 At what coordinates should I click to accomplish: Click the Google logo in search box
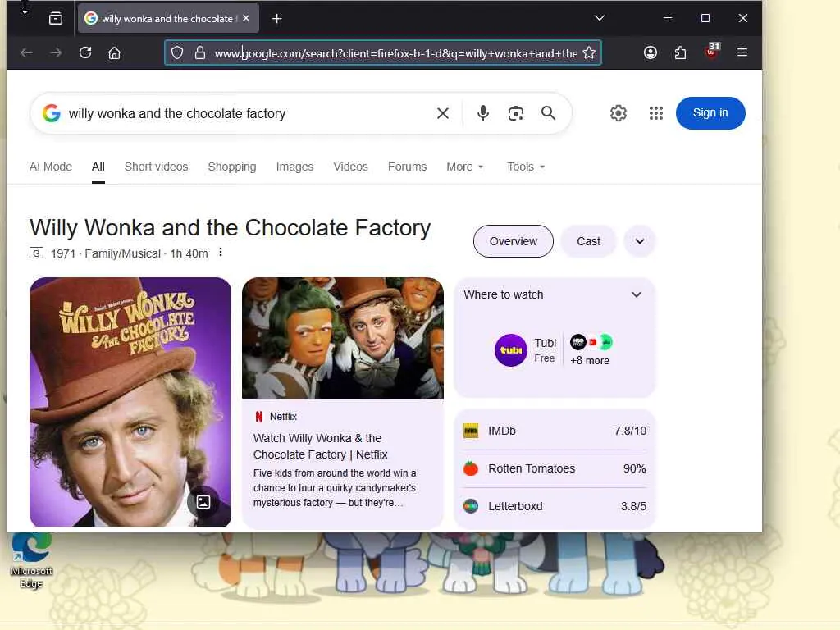[52, 113]
